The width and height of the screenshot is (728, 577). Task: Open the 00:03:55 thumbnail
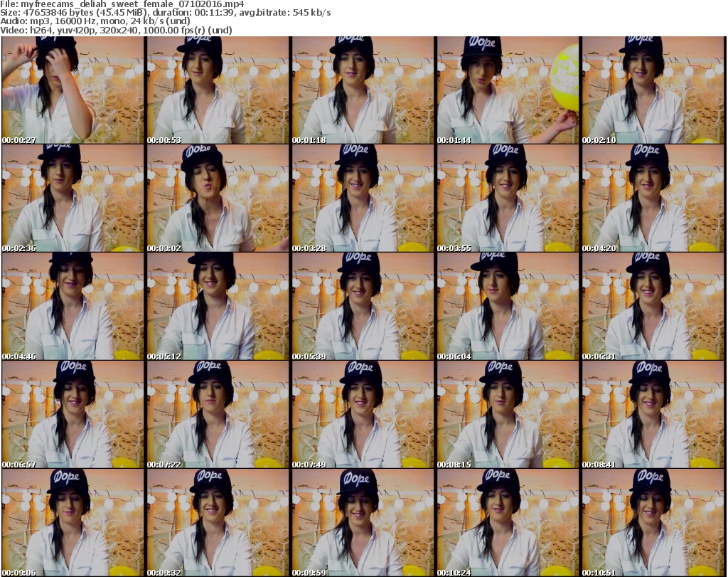pos(508,198)
